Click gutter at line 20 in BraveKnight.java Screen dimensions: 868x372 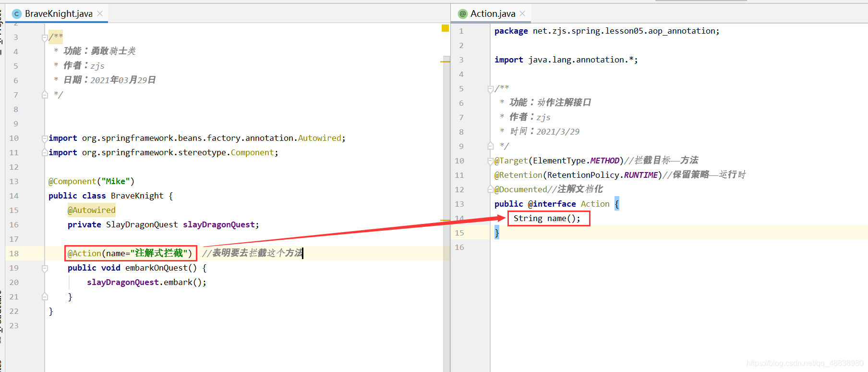point(14,282)
